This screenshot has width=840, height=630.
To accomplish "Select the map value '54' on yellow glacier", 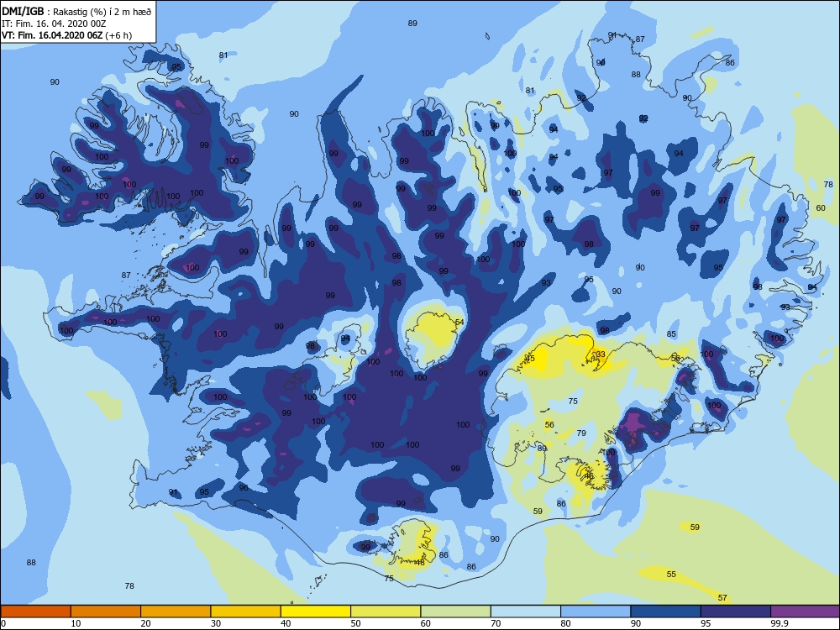I will point(459,322).
